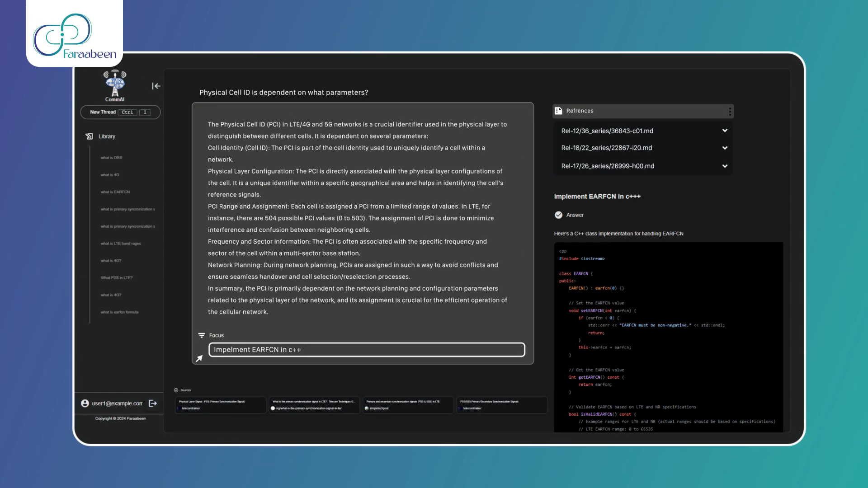This screenshot has height=488, width=868.
Task: Click the 'implement EARFCN in c+++' heading
Action: (597, 197)
